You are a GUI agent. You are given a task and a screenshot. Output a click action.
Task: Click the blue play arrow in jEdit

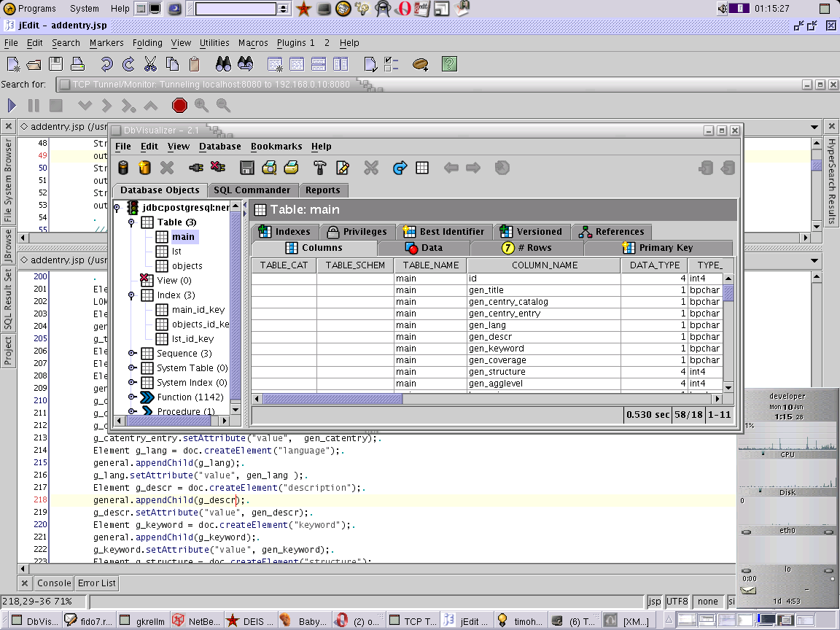click(x=12, y=106)
